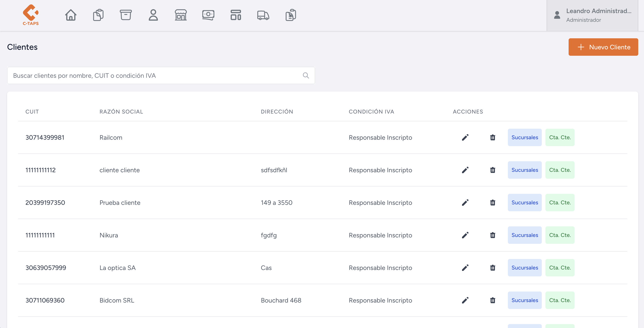Open the layout panels nav icon
The image size is (644, 328).
pyautogui.click(x=236, y=15)
